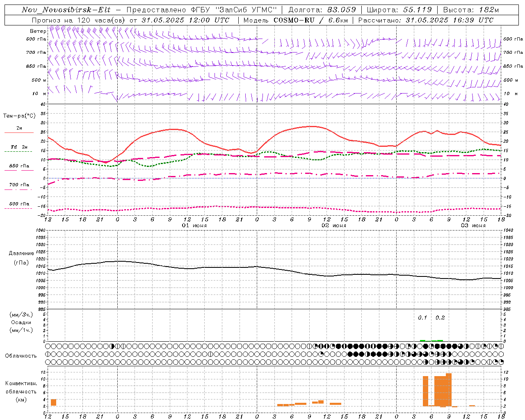Click the 'Осадки' precipitation label
The width and height of the screenshot is (525, 420).
coord(21,322)
